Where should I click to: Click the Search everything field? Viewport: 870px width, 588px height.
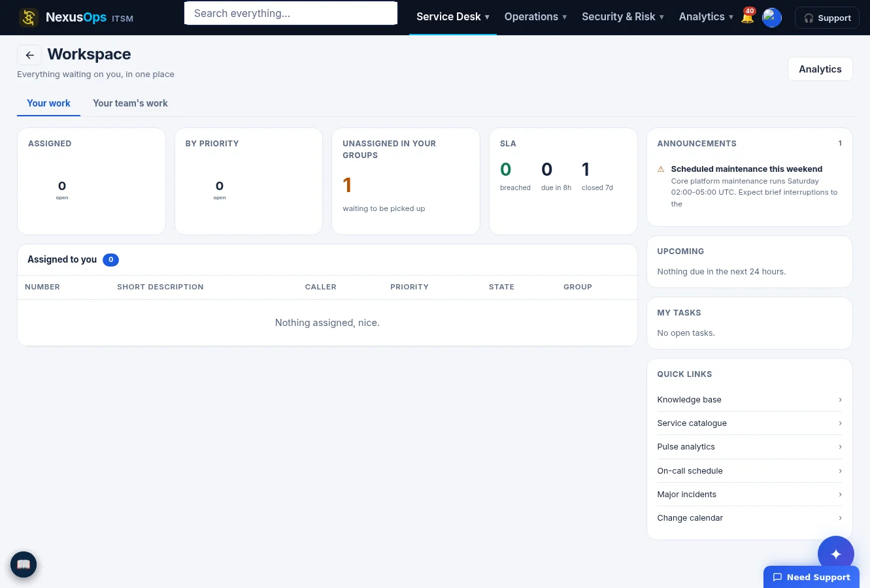click(x=291, y=13)
